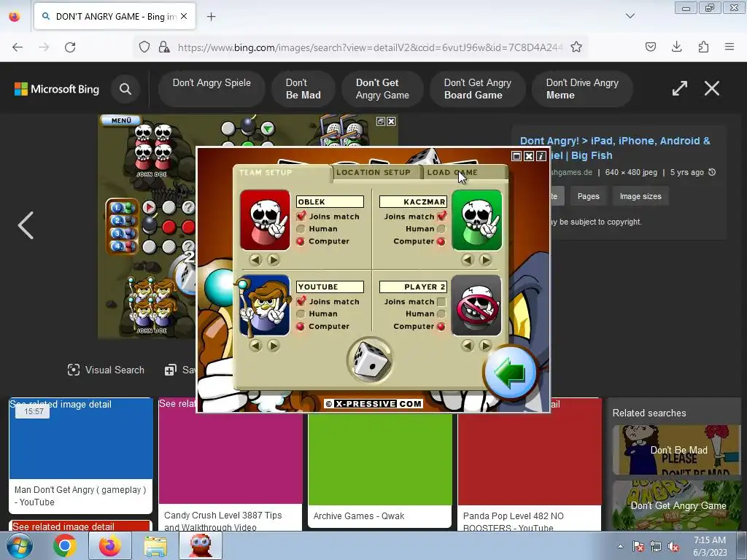Set YOUTUBE player to Human
The height and width of the screenshot is (560, 747).
[301, 314]
